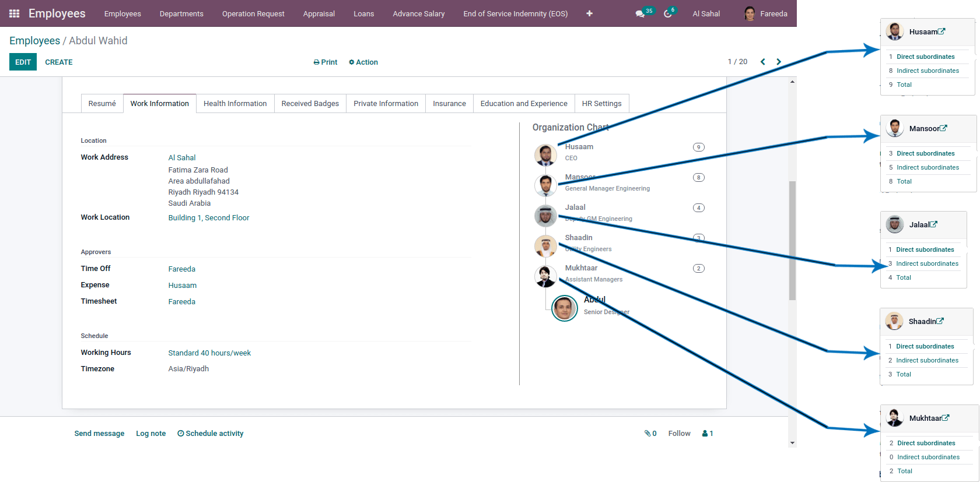Click Jalaal popup Total link
Viewport: 980px width, 482px height.
coord(904,277)
